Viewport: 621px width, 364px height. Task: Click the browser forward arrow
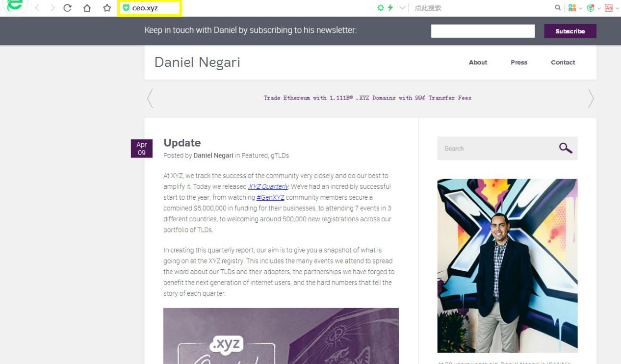(52, 8)
